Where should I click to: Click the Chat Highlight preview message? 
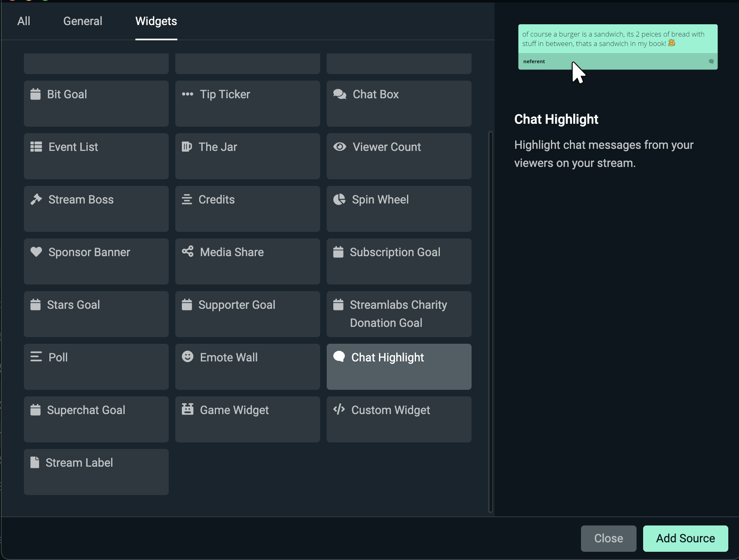click(617, 46)
